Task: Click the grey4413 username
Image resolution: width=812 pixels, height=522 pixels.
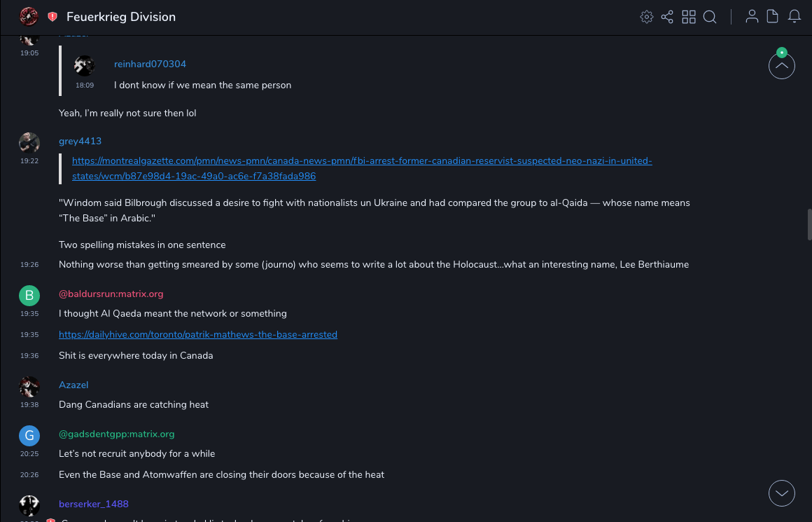Action: [x=80, y=142]
